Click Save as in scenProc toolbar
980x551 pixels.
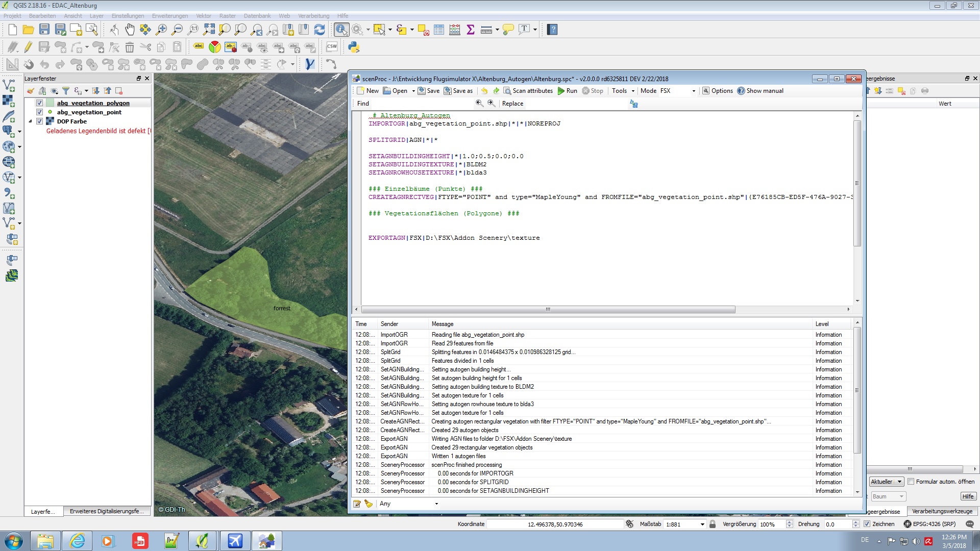click(458, 91)
